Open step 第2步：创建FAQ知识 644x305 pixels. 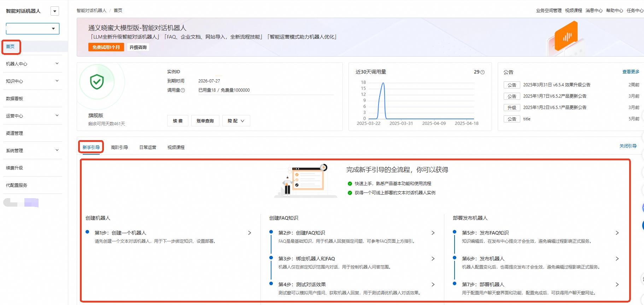click(301, 233)
